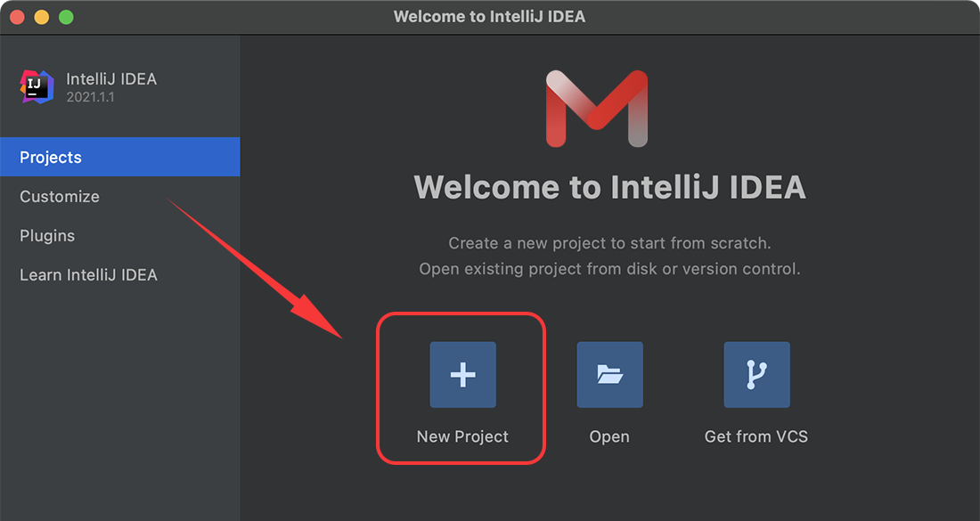Click the Welcome to IntelliJ IDEA heading
Image resolution: width=980 pixels, height=521 pixels.
point(609,187)
